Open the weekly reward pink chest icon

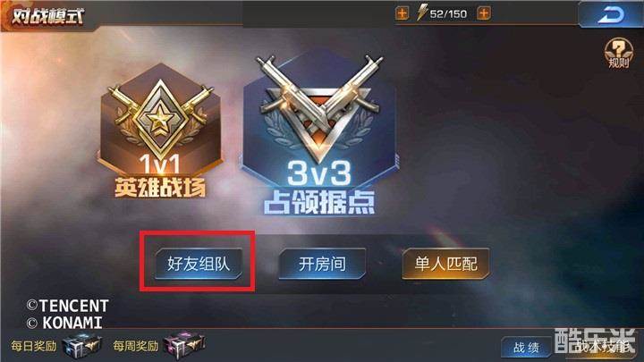pyautogui.click(x=184, y=345)
